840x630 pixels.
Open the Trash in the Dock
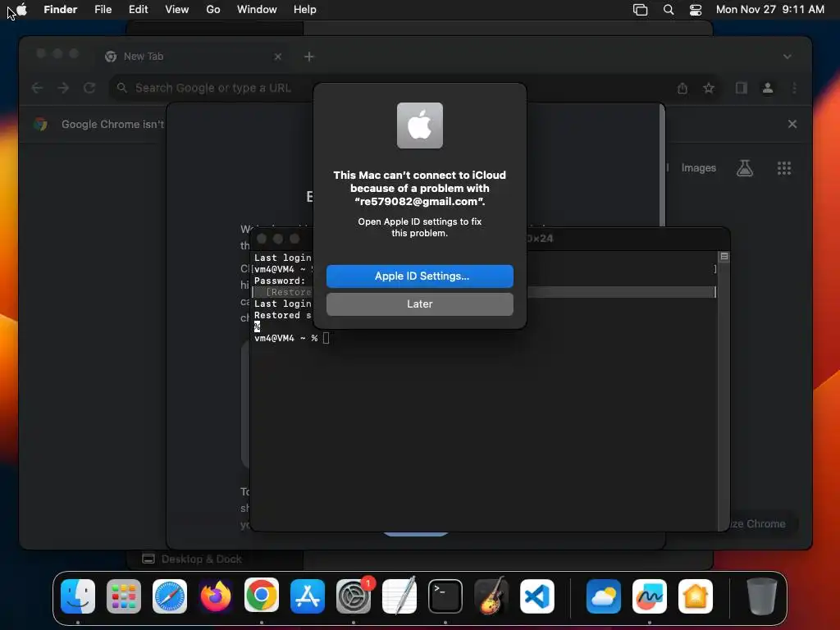coord(761,596)
